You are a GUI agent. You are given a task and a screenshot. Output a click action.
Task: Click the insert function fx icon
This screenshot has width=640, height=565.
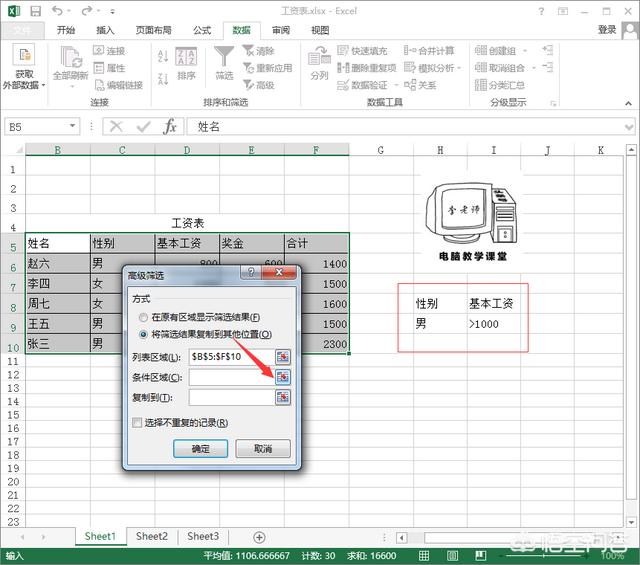tap(170, 127)
